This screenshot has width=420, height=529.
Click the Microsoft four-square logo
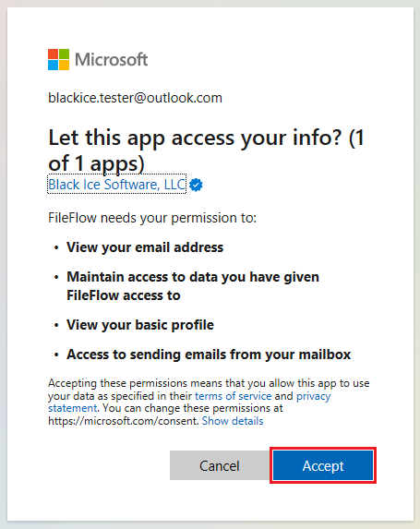59,59
